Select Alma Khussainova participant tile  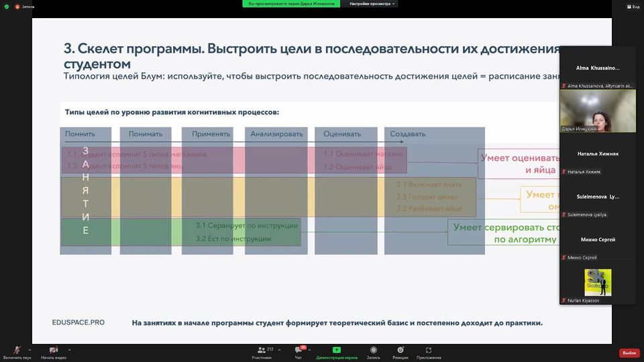click(598, 68)
